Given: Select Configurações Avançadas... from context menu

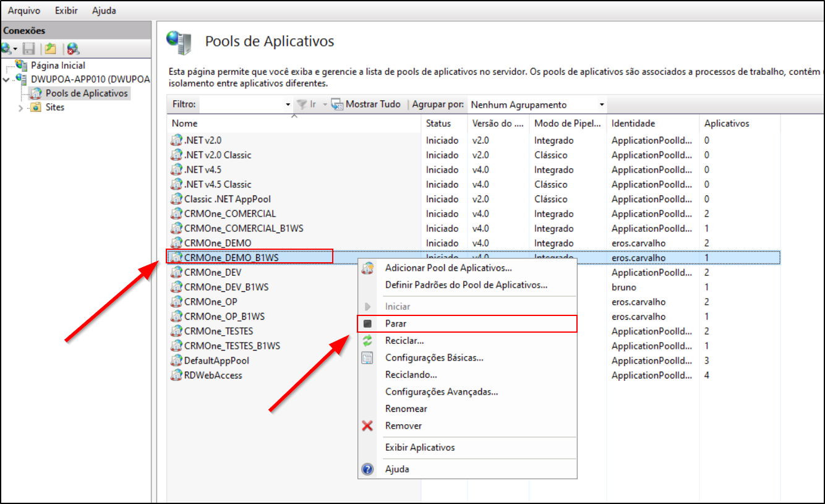Looking at the screenshot, I should tap(441, 391).
